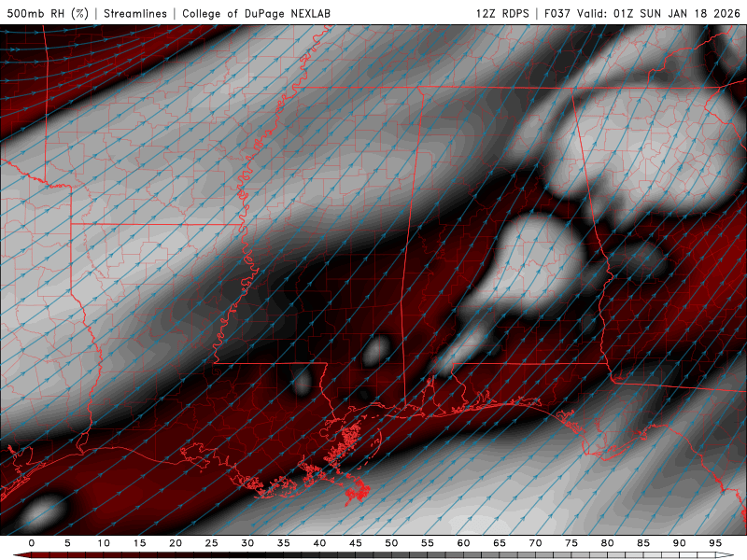
Task: Click the colorbar label "60"
Action: (x=463, y=543)
